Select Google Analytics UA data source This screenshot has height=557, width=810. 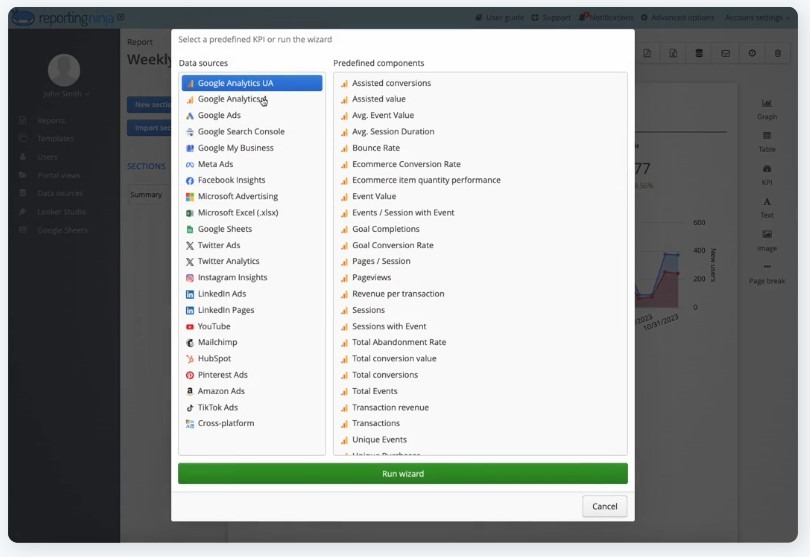252,83
